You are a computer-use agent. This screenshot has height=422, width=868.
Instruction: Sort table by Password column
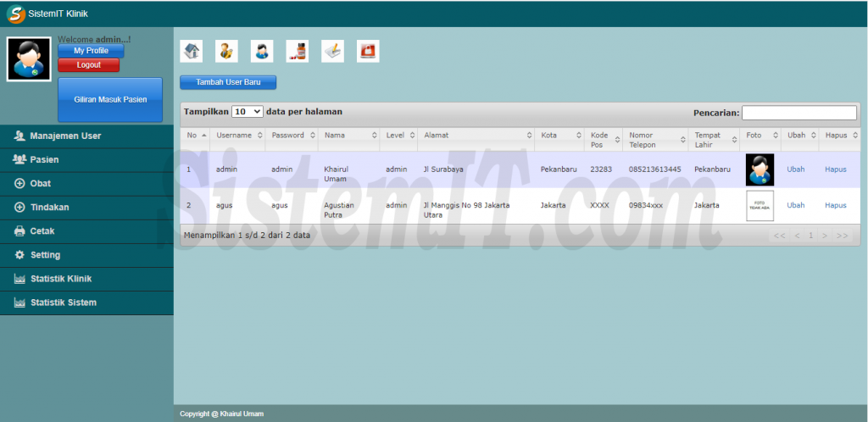pyautogui.click(x=292, y=139)
